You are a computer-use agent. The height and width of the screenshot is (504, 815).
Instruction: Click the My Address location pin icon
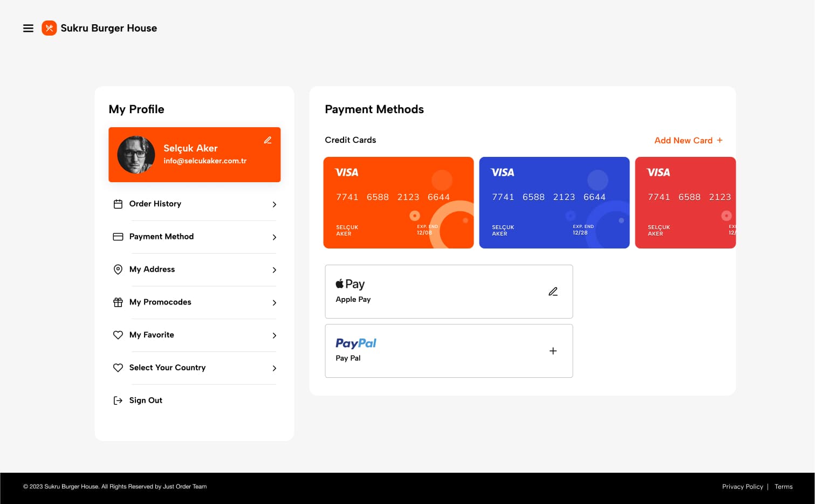click(118, 270)
